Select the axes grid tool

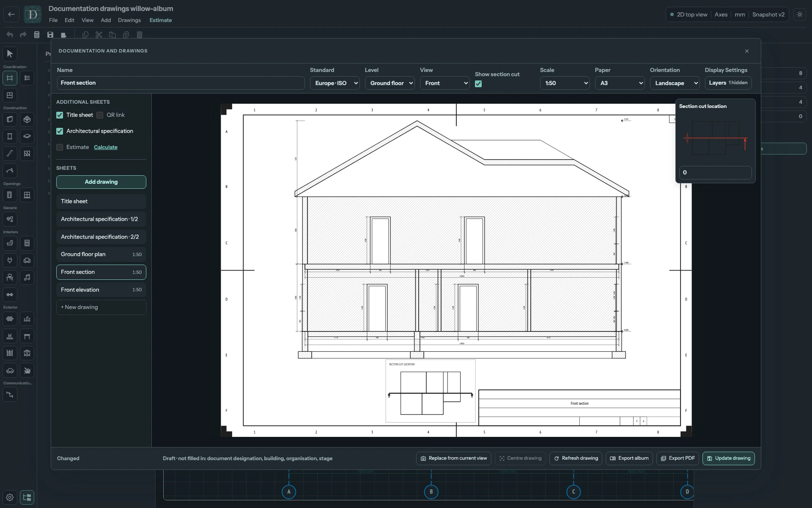[10, 78]
